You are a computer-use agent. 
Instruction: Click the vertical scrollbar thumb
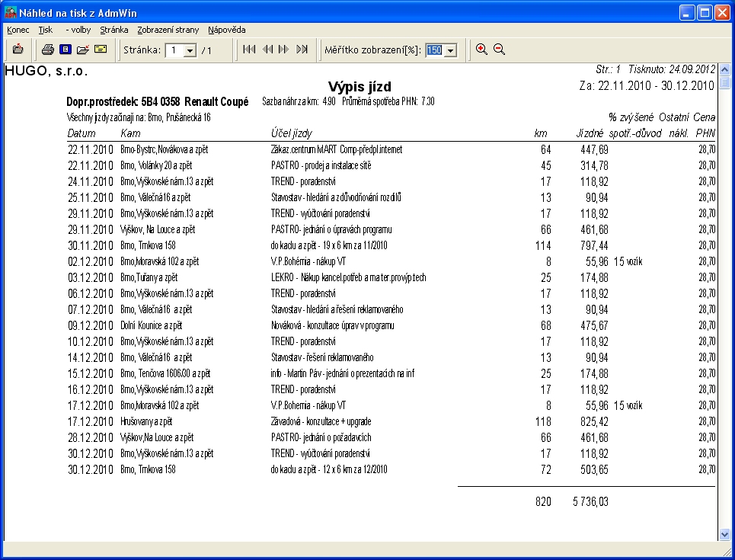click(724, 82)
